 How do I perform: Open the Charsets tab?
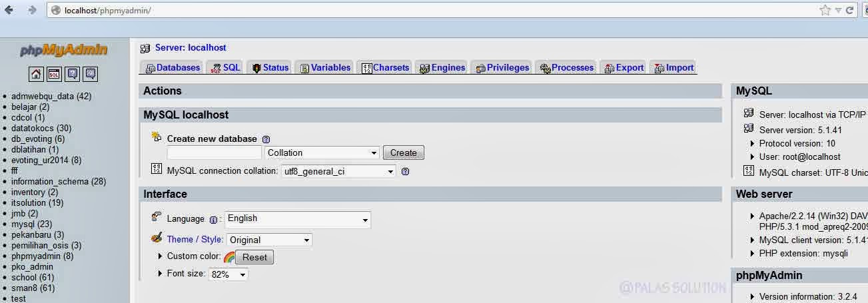point(385,67)
